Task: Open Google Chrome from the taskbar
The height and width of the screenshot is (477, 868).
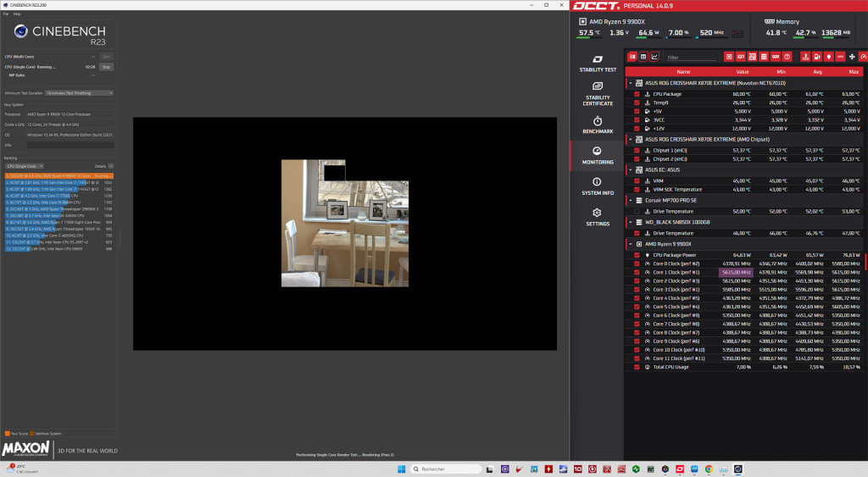Action: click(x=709, y=469)
